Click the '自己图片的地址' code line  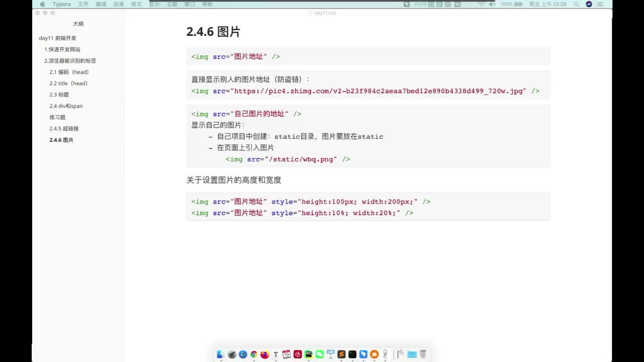pyautogui.click(x=246, y=114)
